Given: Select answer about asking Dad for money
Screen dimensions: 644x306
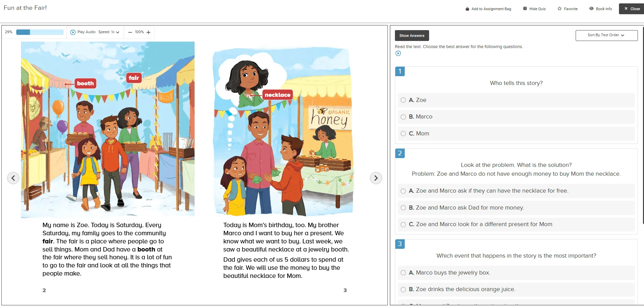Looking at the screenshot, I should [516, 208].
